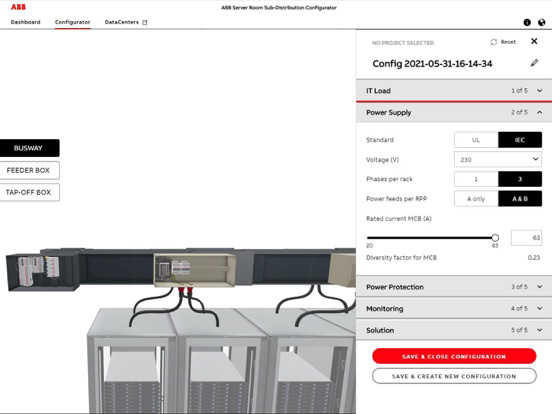Expand the Power Protection section
Screen dimensions: 552x414
click(x=454, y=287)
